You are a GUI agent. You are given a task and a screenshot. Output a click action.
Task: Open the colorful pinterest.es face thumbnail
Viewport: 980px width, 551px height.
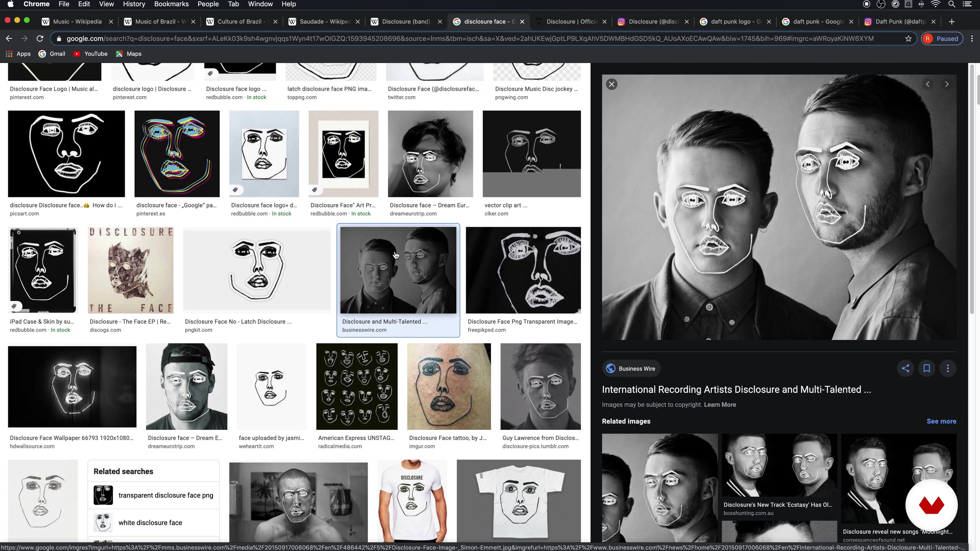[177, 154]
